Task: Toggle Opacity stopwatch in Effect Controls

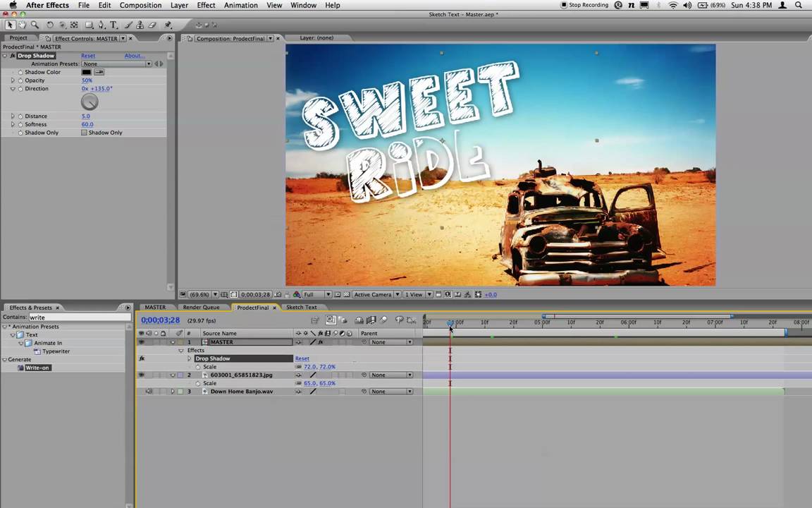Action: [x=20, y=80]
